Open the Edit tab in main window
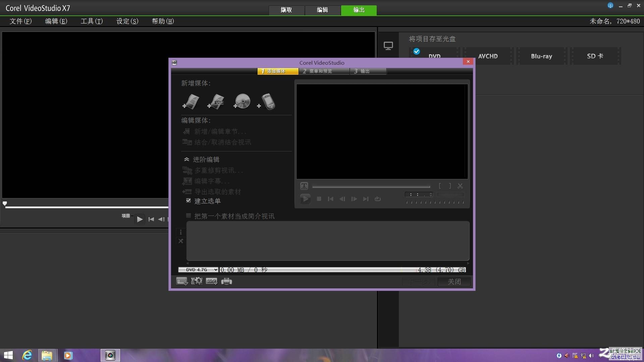 tap(322, 10)
